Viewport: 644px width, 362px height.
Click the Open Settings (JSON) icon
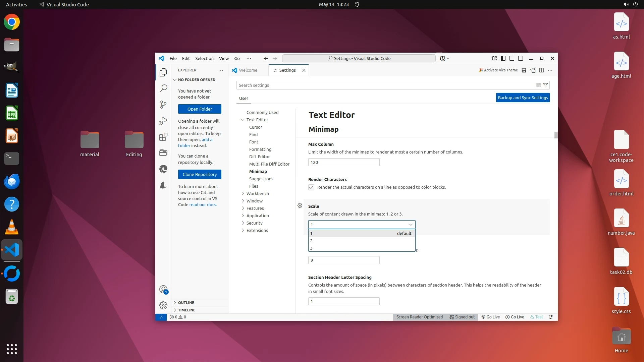(533, 70)
